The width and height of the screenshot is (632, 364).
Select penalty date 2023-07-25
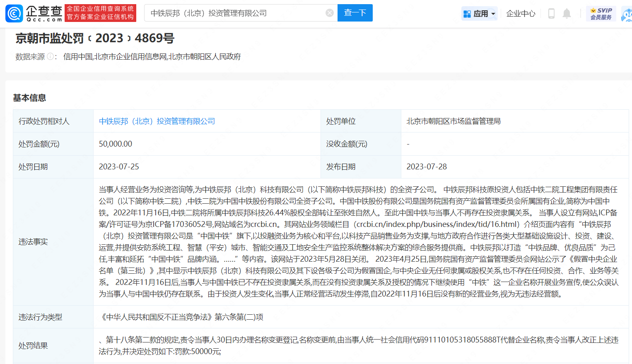pyautogui.click(x=119, y=166)
